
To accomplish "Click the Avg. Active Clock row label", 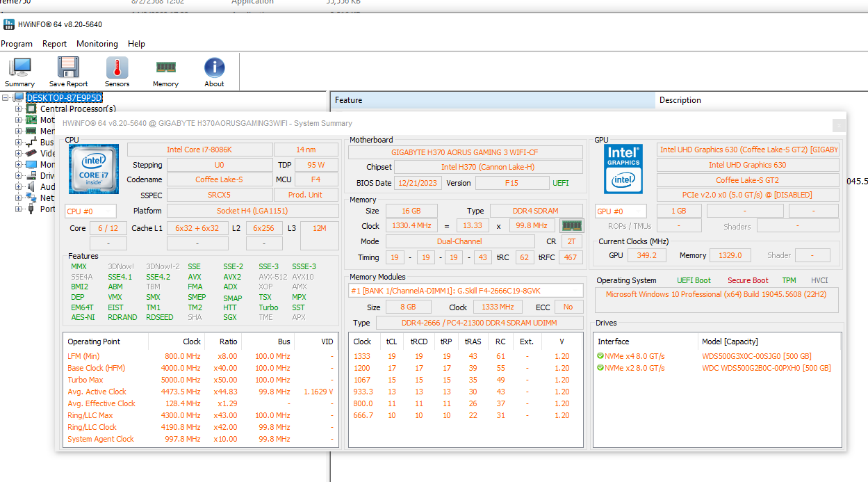I will coord(97,392).
